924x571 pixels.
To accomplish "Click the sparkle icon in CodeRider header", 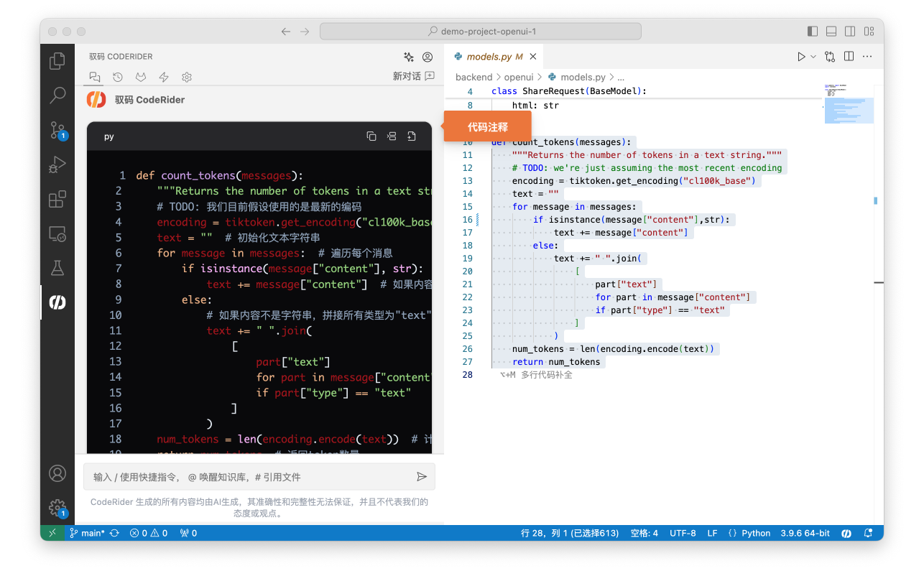I will 409,57.
